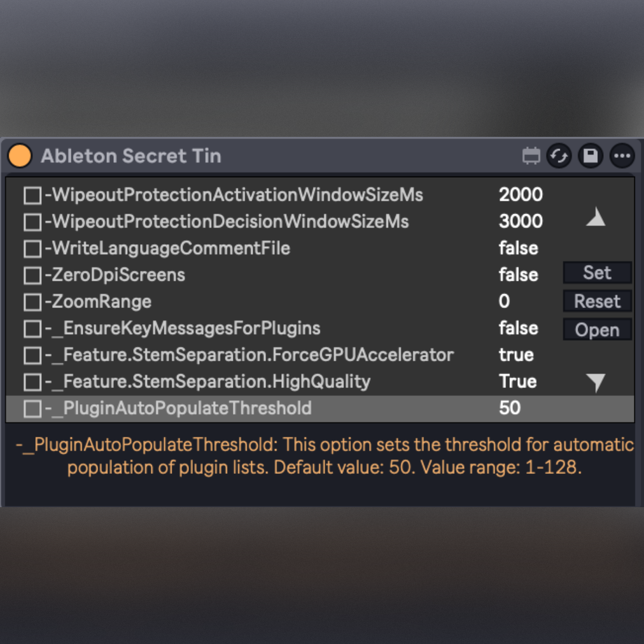Enable the _EnsureKeyMessagesForPlugins checkbox
644x644 pixels.
coord(32,328)
